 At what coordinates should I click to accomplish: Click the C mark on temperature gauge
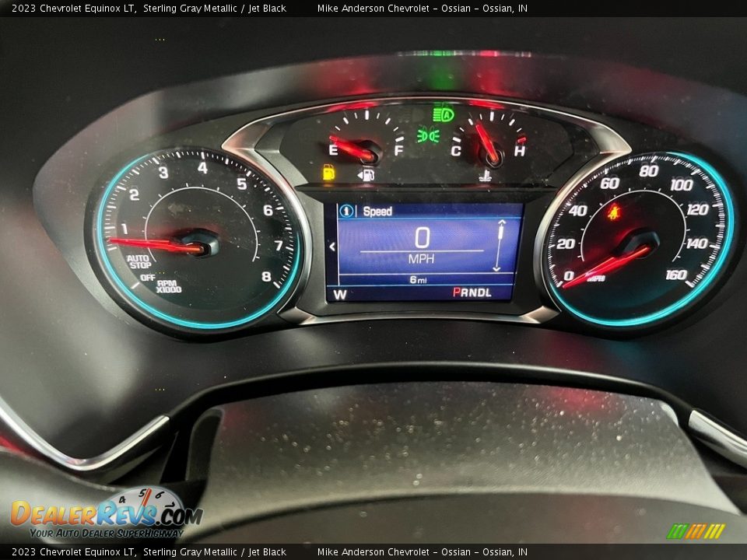[x=455, y=151]
